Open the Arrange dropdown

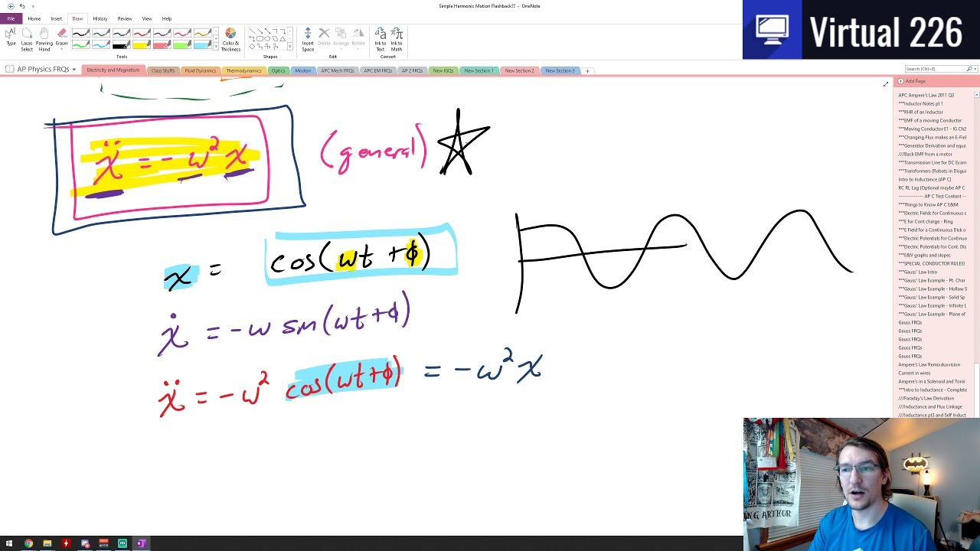coord(341,37)
